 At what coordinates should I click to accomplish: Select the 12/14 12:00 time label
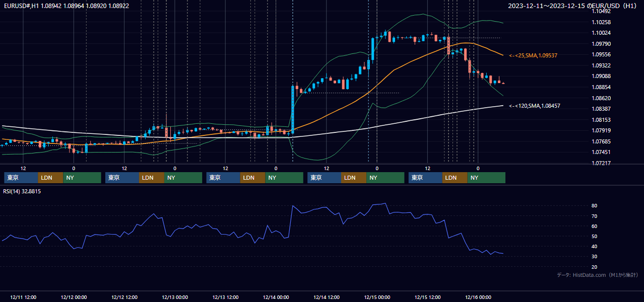click(x=327, y=297)
